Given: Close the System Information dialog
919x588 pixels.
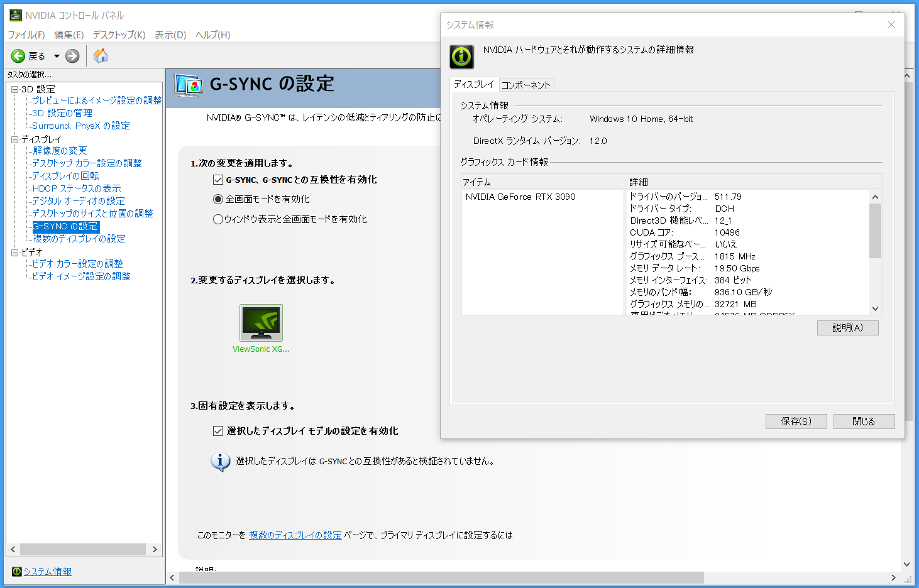Looking at the screenshot, I should (891, 24).
